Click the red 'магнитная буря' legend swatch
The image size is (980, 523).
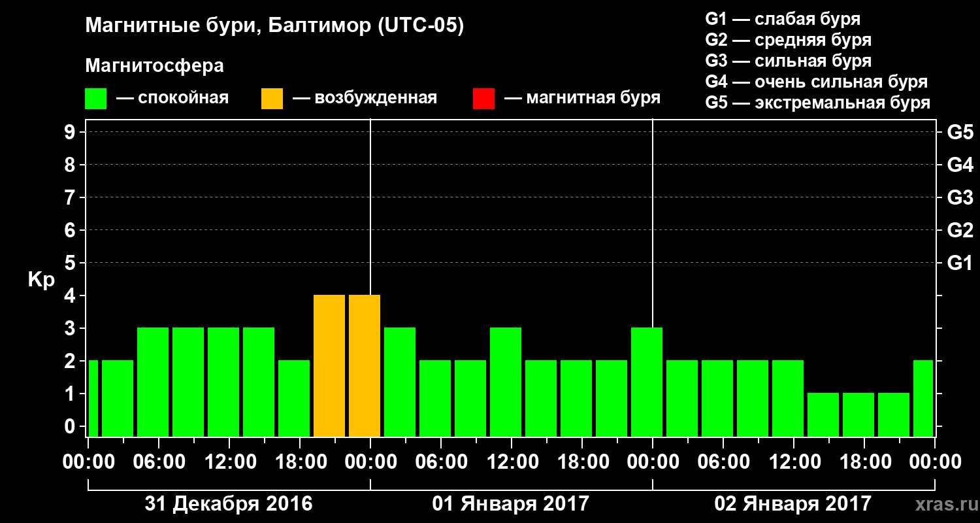pos(483,99)
